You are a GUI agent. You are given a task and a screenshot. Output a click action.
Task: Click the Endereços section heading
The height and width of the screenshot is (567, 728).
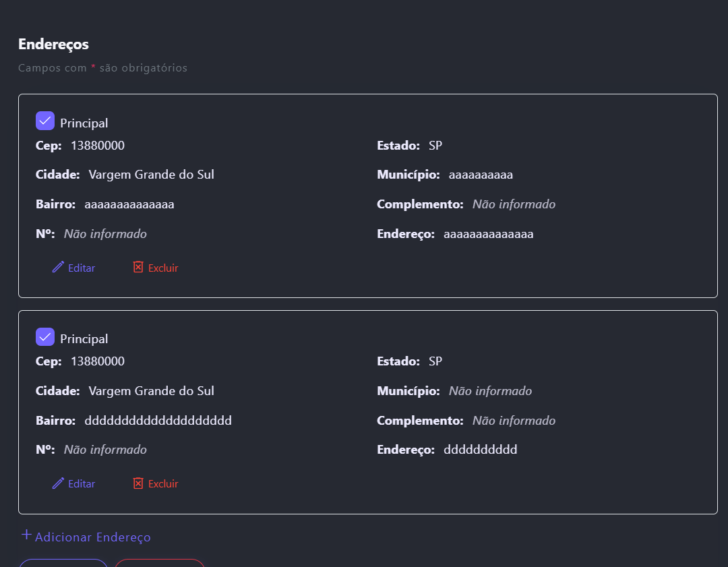53,44
